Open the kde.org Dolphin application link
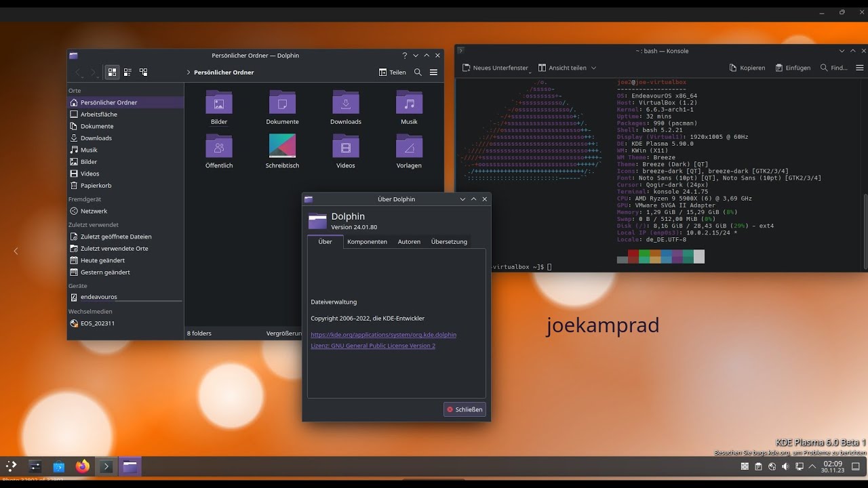The height and width of the screenshot is (488, 868). [383, 335]
